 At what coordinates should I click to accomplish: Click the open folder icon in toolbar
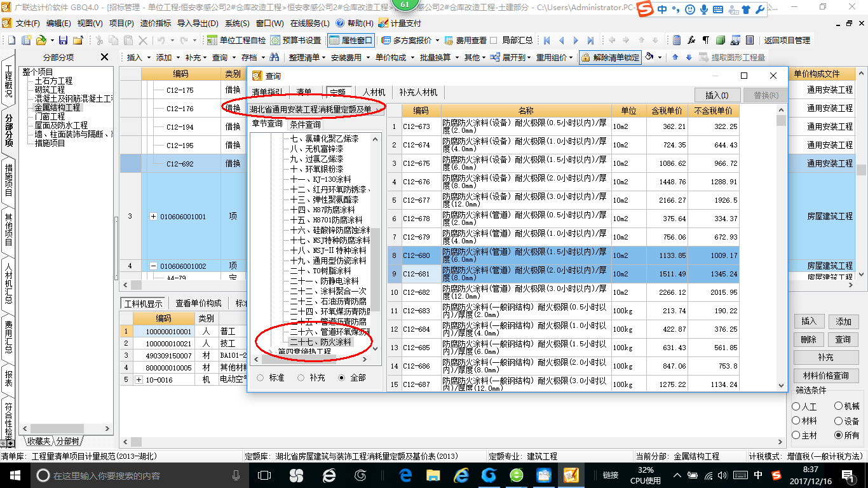coord(41,40)
